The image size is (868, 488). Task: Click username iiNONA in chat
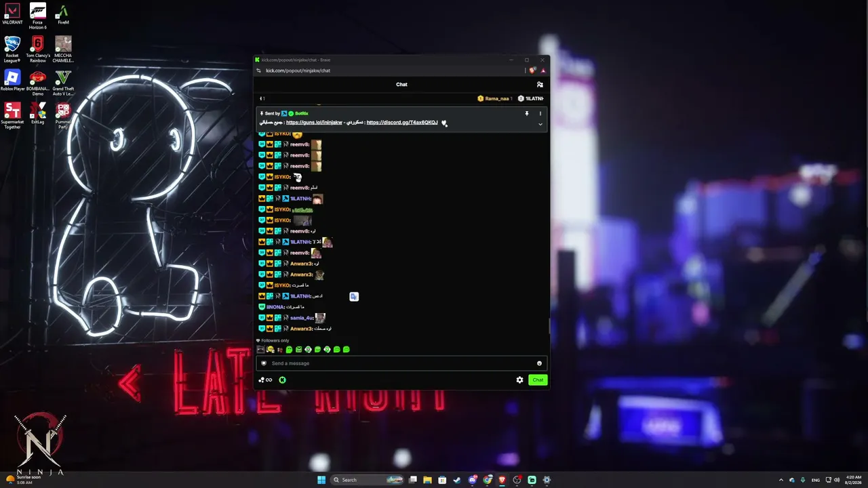275,307
